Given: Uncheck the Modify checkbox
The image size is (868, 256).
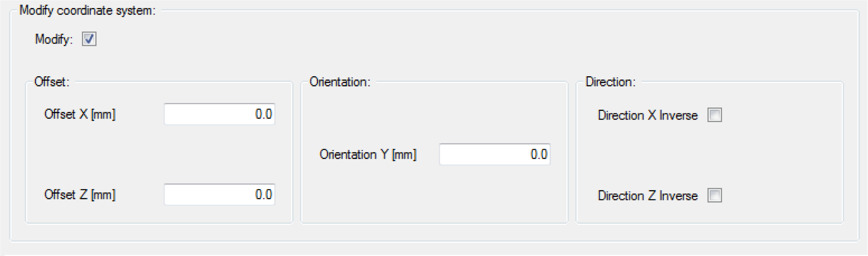Looking at the screenshot, I should (89, 39).
